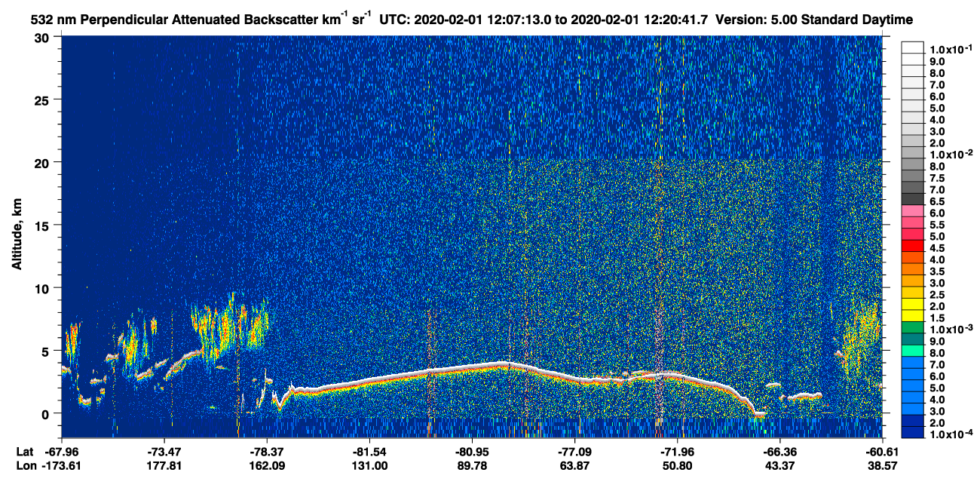Click longitude value '-173.61'

pos(62,466)
